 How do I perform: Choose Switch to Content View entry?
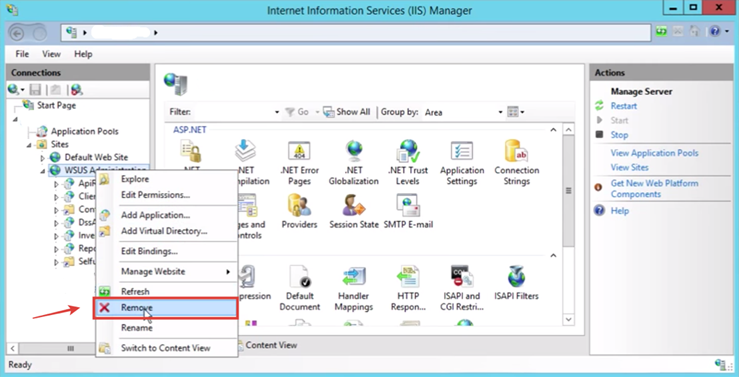click(x=167, y=348)
